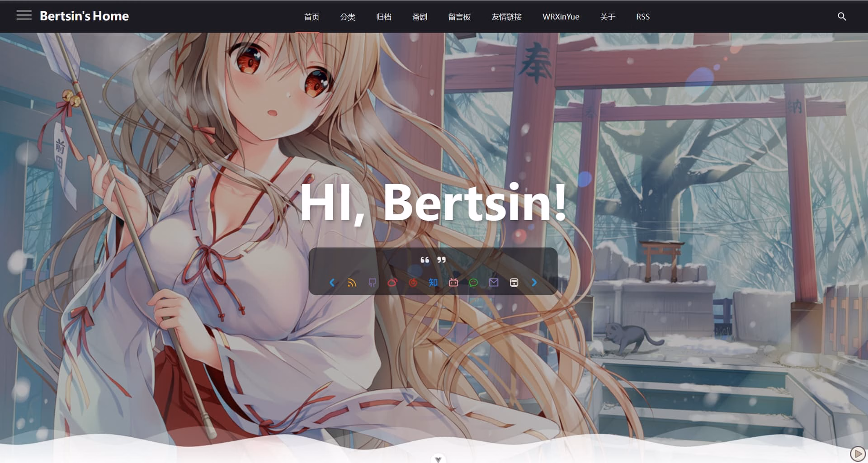The image size is (868, 463).
Task: Open the WRXinYue navigation link
Action: coord(561,17)
